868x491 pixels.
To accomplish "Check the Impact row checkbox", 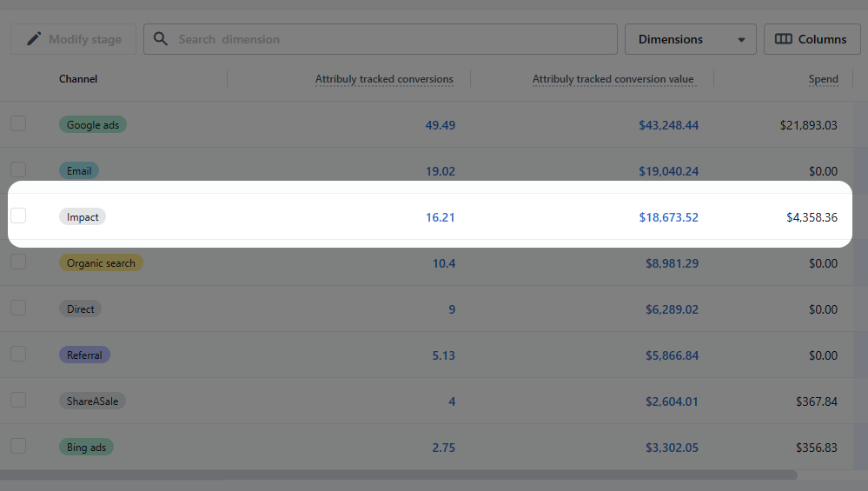I will (18, 216).
